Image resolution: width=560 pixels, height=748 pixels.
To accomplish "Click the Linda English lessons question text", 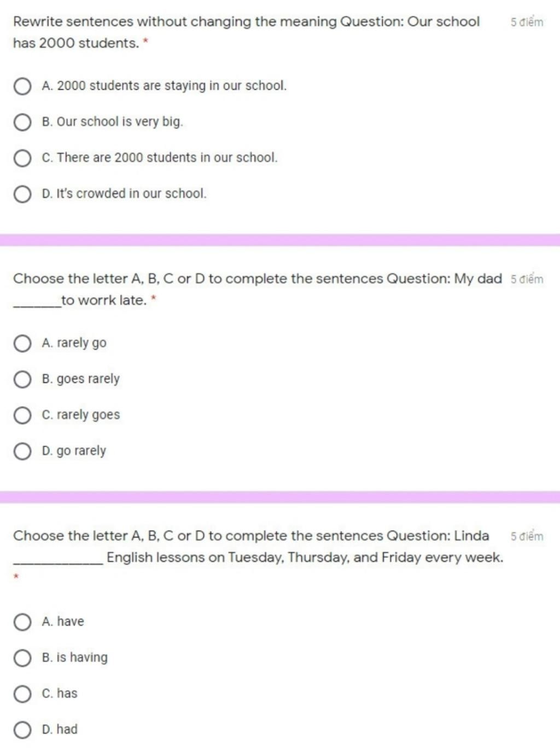I will pos(258,547).
